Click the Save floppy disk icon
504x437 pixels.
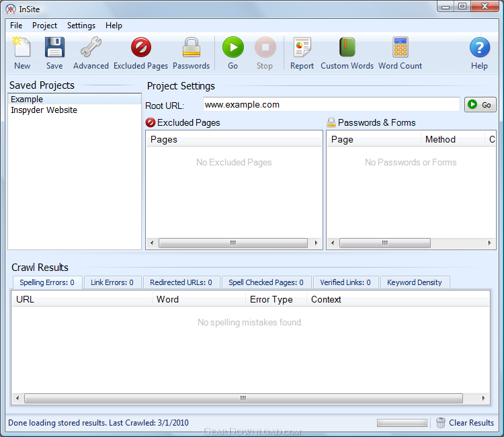tap(54, 48)
